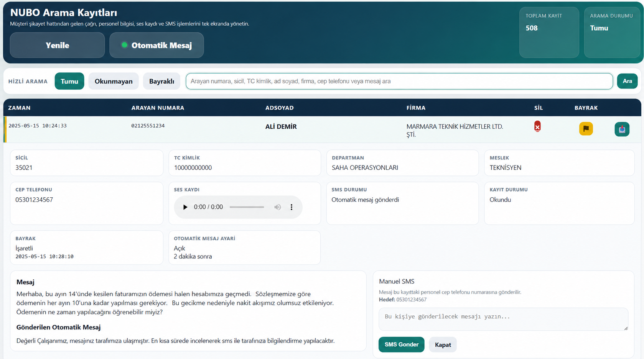644x359 pixels.
Task: Toggle the Otomatik Mesaj green indicator button
Action: point(156,45)
